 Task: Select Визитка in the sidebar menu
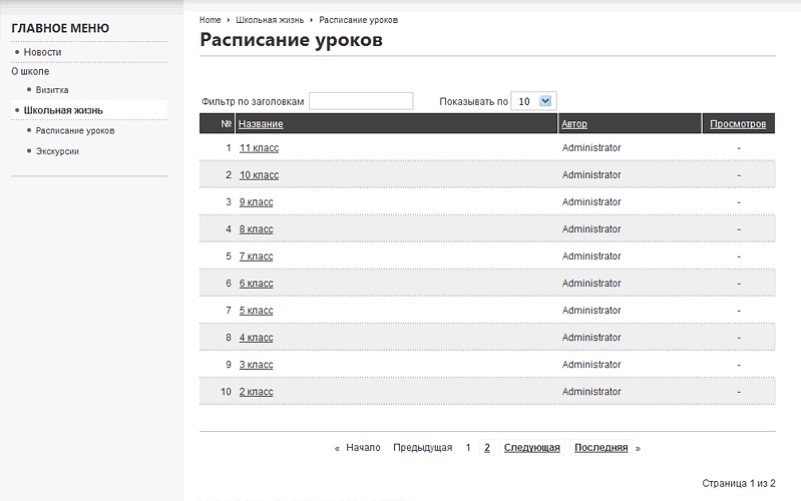click(x=52, y=90)
